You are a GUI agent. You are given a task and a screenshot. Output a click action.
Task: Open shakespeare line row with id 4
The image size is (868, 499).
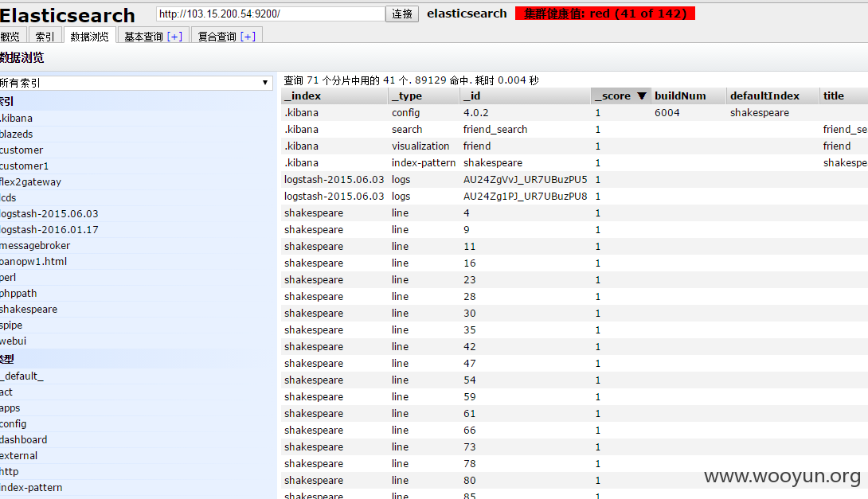(x=575, y=213)
